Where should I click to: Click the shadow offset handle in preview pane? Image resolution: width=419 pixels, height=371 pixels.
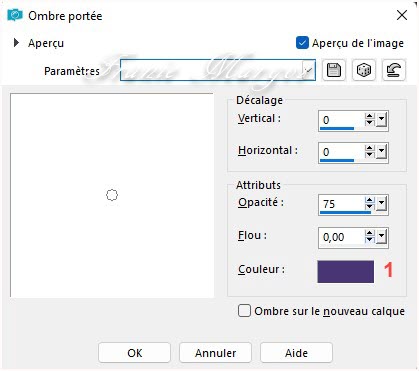(112, 195)
